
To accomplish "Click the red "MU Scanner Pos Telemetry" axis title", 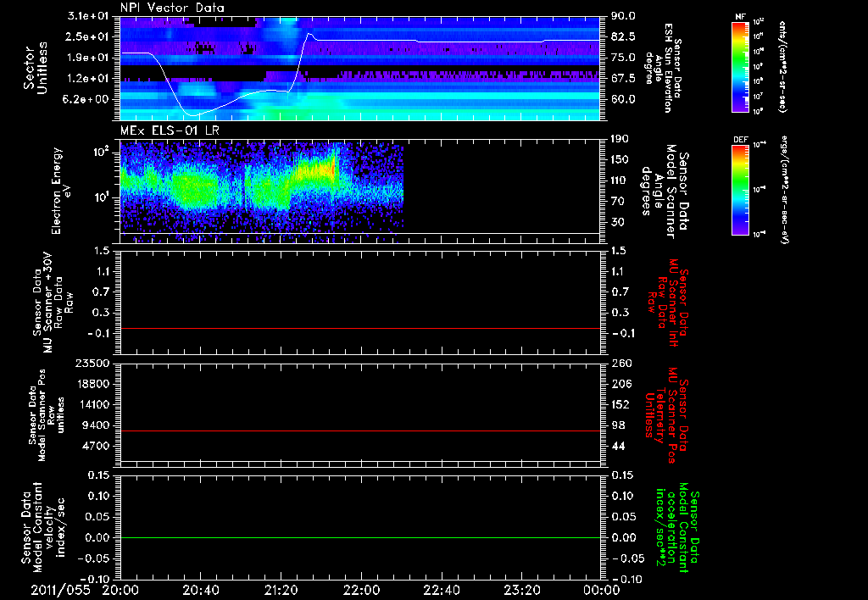I will point(666,416).
